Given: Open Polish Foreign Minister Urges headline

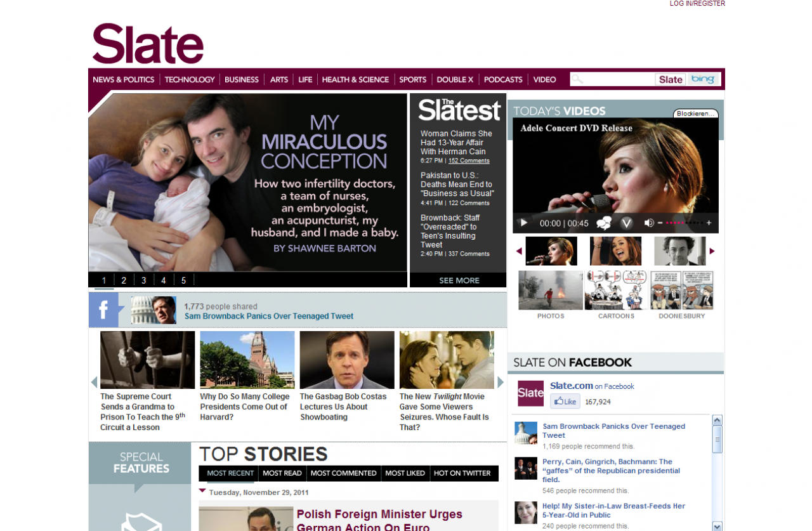Looking at the screenshot, I should 379,520.
